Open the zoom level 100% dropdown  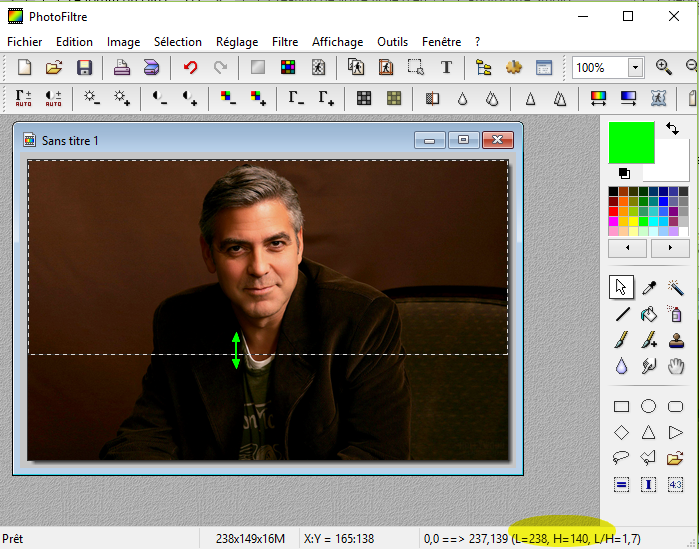click(x=635, y=68)
